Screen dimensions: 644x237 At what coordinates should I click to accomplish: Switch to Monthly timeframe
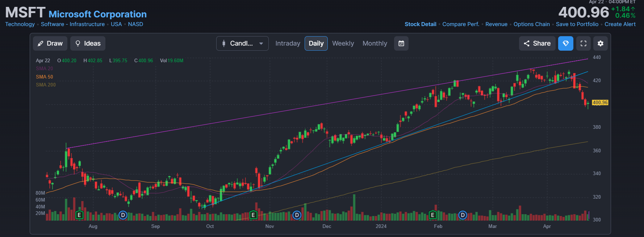(x=375, y=43)
